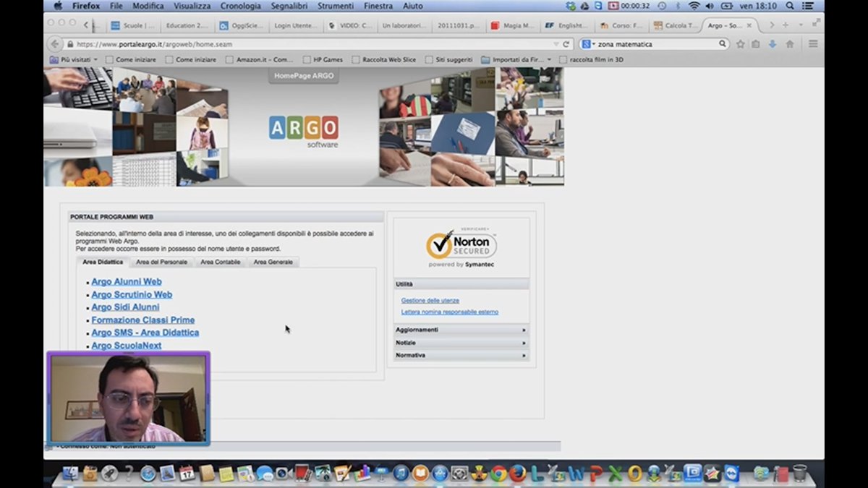This screenshot has width=868, height=488.
Task: Bookmark this page with the star icon
Action: click(740, 44)
